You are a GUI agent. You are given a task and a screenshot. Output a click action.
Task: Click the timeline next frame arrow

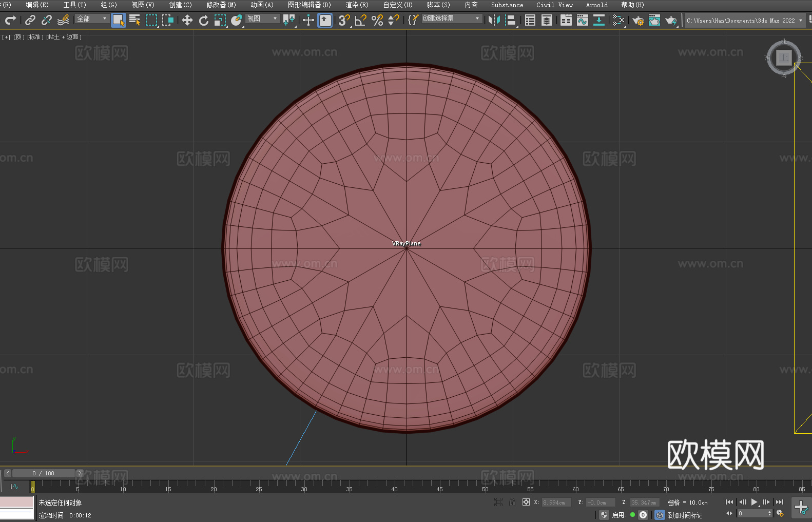pos(80,473)
